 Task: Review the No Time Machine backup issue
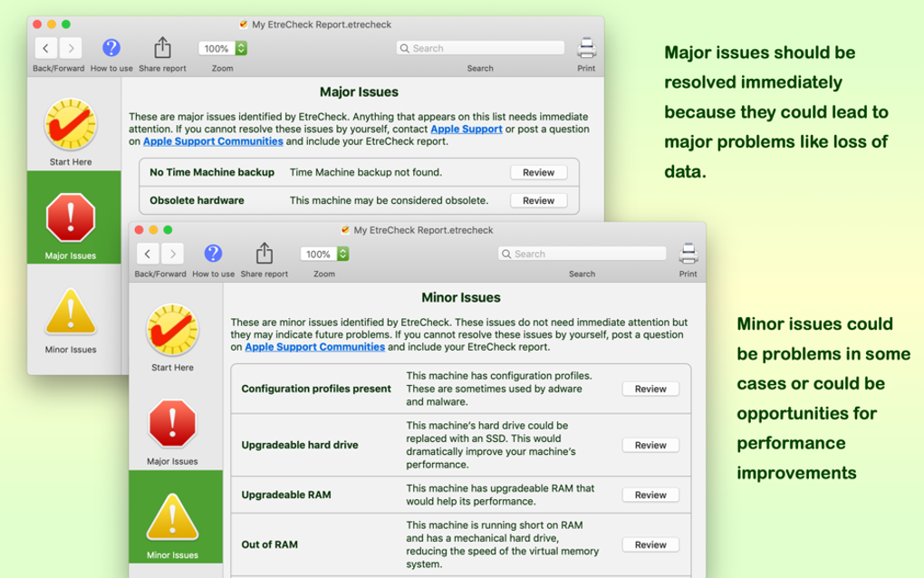tap(538, 172)
